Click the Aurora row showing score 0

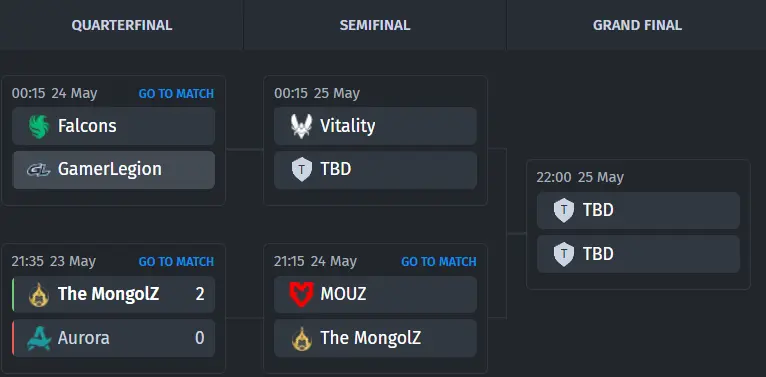point(113,338)
